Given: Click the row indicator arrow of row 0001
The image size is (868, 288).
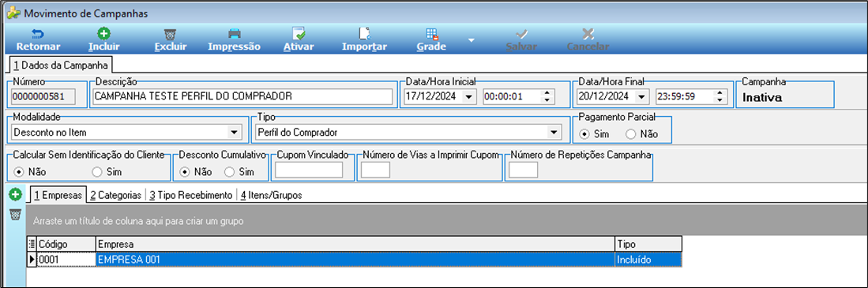Looking at the screenshot, I should click(x=32, y=259).
